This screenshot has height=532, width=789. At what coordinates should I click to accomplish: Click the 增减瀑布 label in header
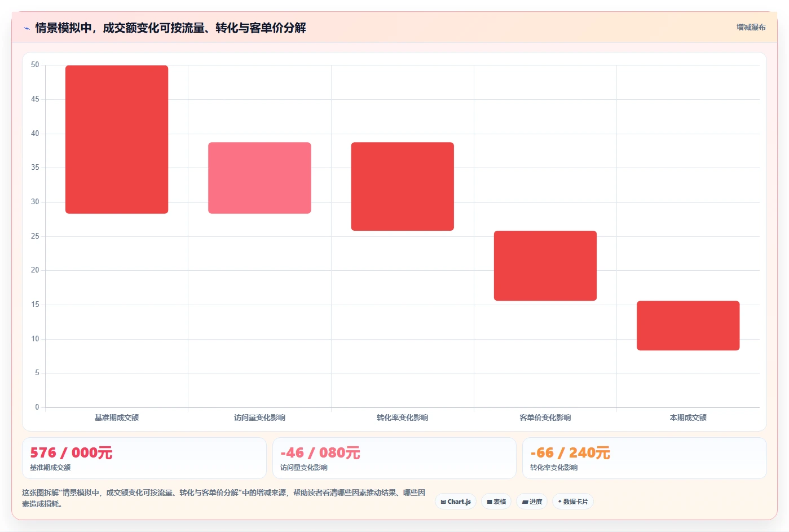click(x=751, y=27)
